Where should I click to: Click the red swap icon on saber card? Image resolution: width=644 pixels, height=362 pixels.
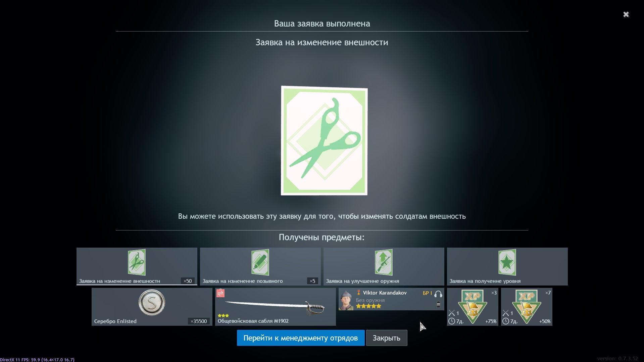(220, 293)
